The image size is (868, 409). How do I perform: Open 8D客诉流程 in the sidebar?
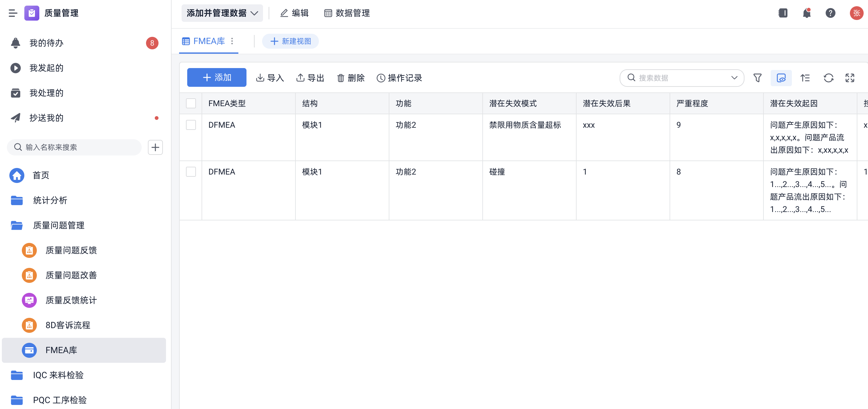[67, 325]
